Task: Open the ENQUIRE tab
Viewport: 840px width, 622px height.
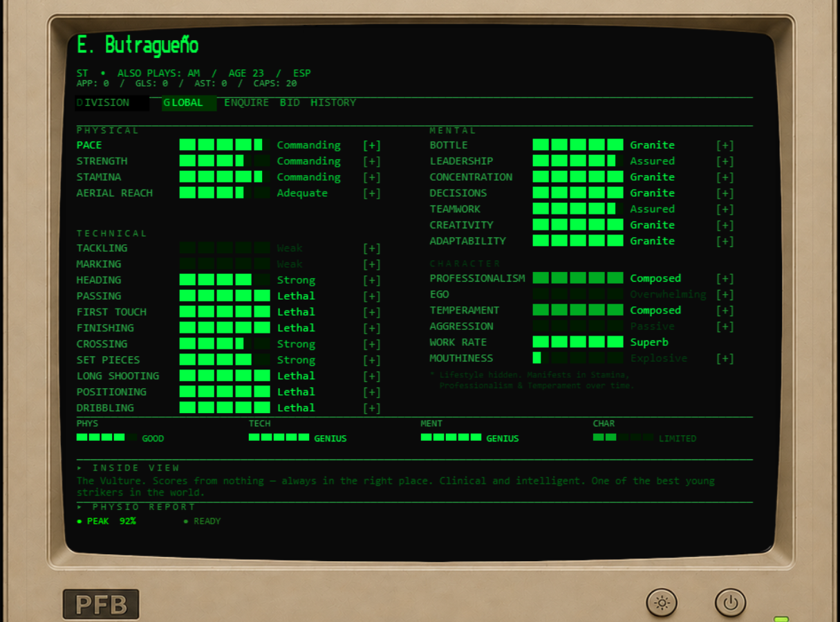Action: pyautogui.click(x=246, y=102)
